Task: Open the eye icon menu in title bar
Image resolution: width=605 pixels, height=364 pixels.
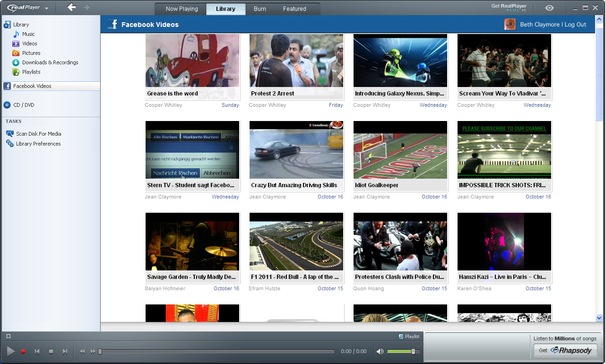Action: pos(549,8)
